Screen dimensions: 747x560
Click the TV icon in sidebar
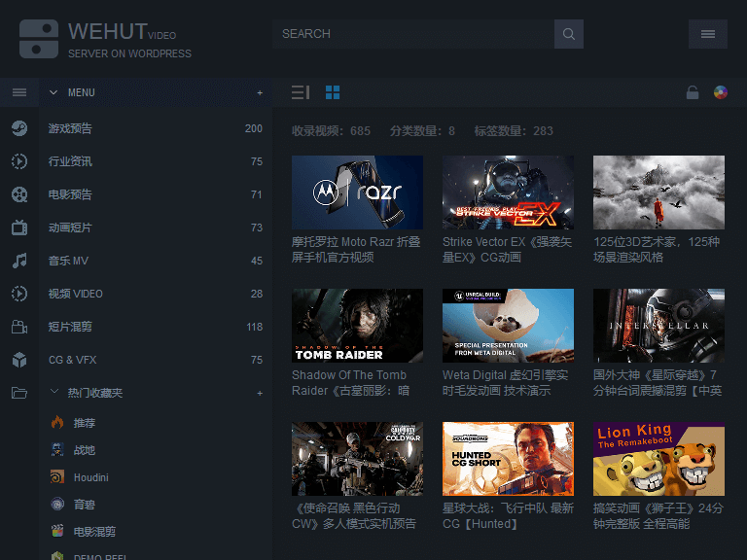19,227
